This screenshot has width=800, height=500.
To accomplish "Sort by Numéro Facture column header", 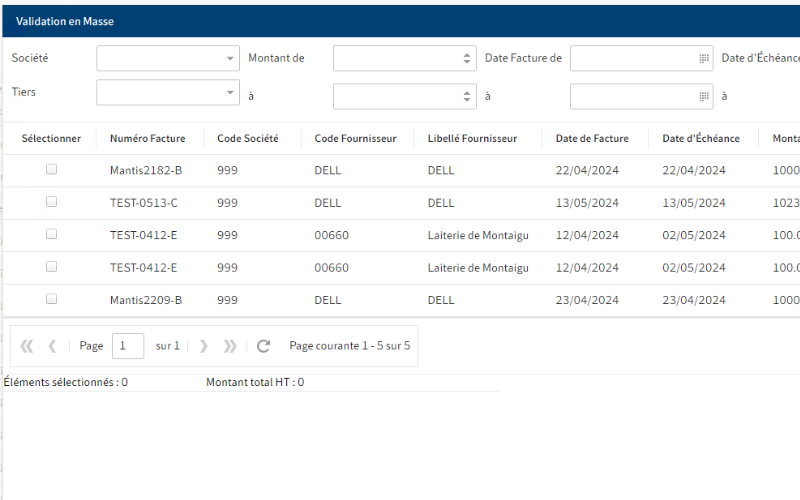I will tap(147, 138).
